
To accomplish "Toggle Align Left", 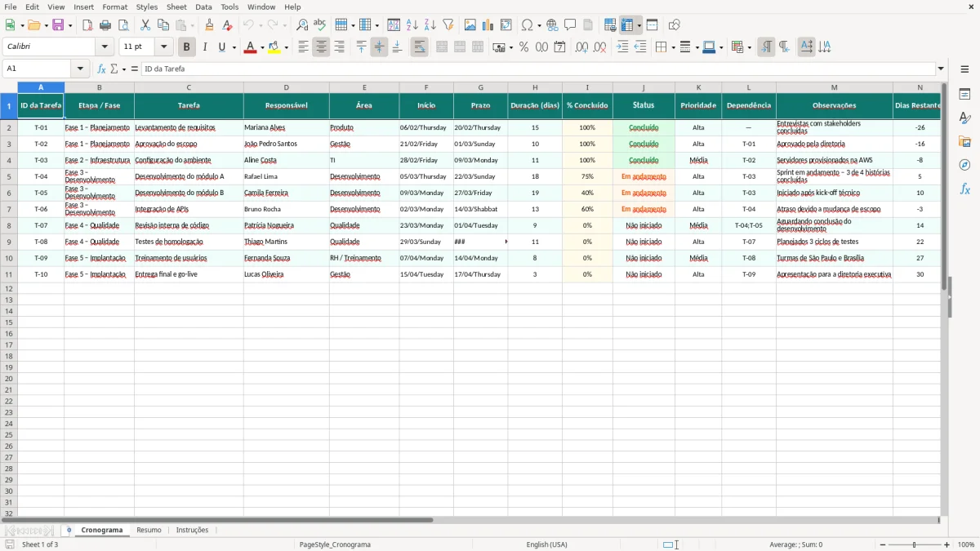I will point(303,47).
